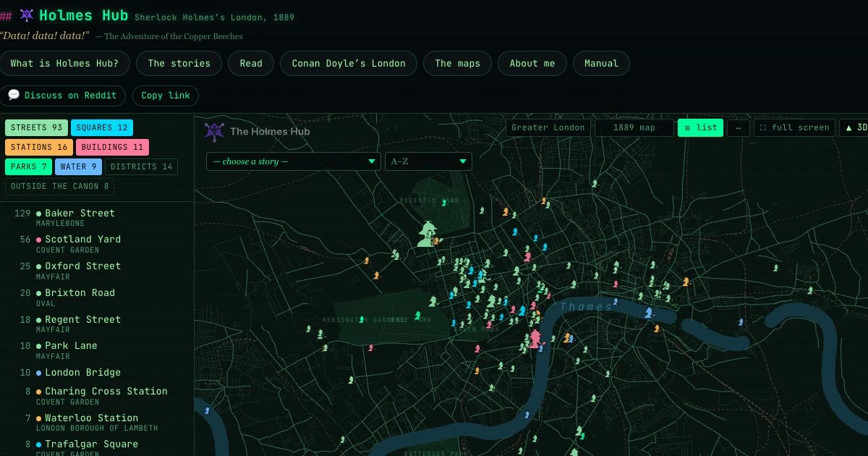The width and height of the screenshot is (868, 456).
Task: Click the green marker directly below the full screen button
Action: (775, 268)
